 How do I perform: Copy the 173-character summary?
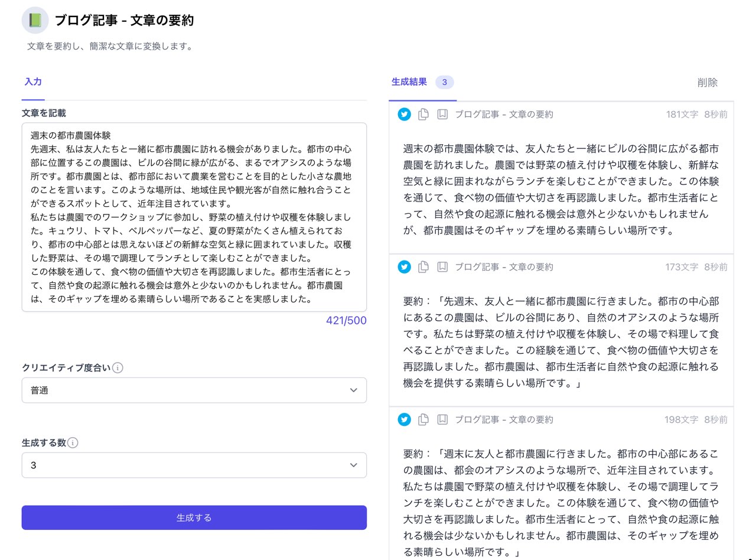point(423,267)
